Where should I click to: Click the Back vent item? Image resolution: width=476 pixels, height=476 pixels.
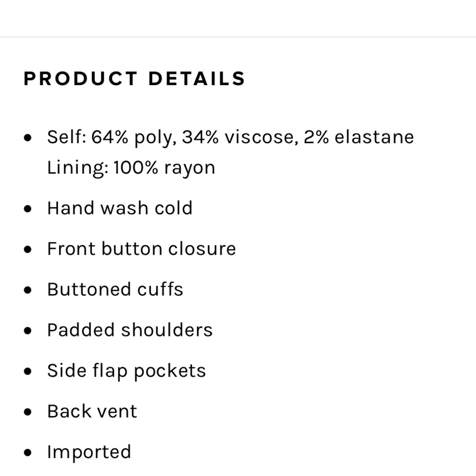click(x=92, y=411)
